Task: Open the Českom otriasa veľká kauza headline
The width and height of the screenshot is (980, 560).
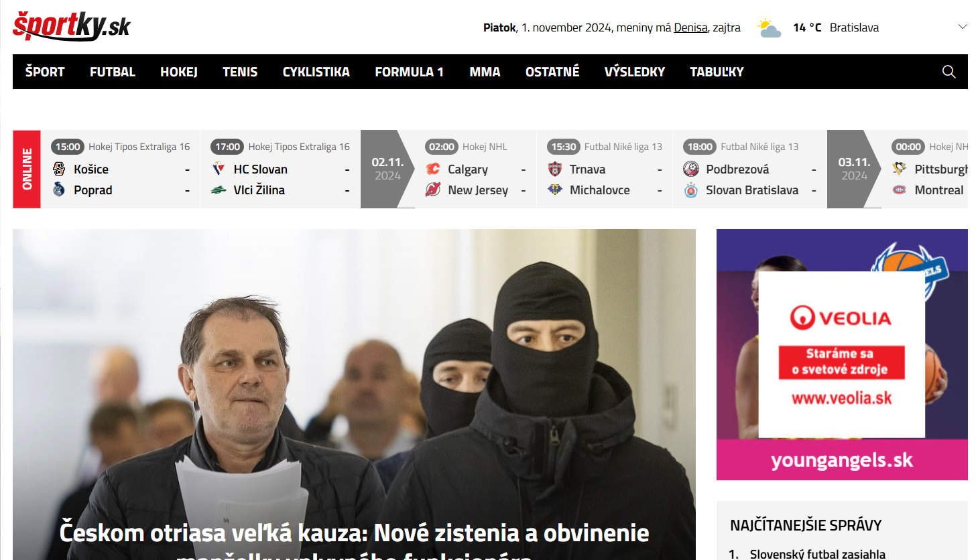Action: pyautogui.click(x=354, y=534)
